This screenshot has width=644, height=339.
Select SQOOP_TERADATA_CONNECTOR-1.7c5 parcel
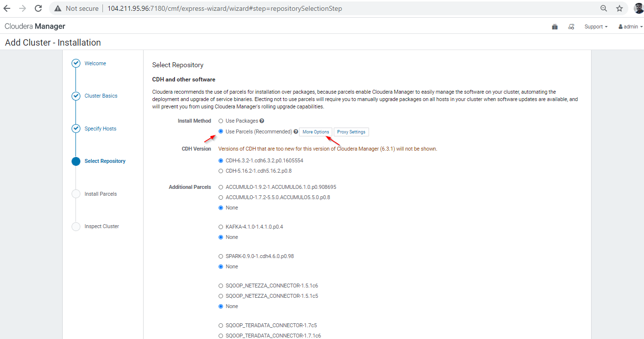(221, 325)
